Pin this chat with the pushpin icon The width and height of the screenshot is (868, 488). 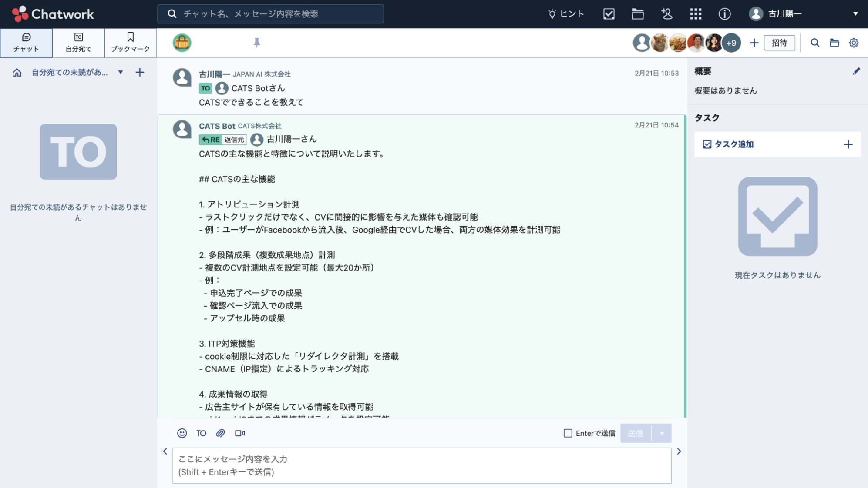point(257,43)
